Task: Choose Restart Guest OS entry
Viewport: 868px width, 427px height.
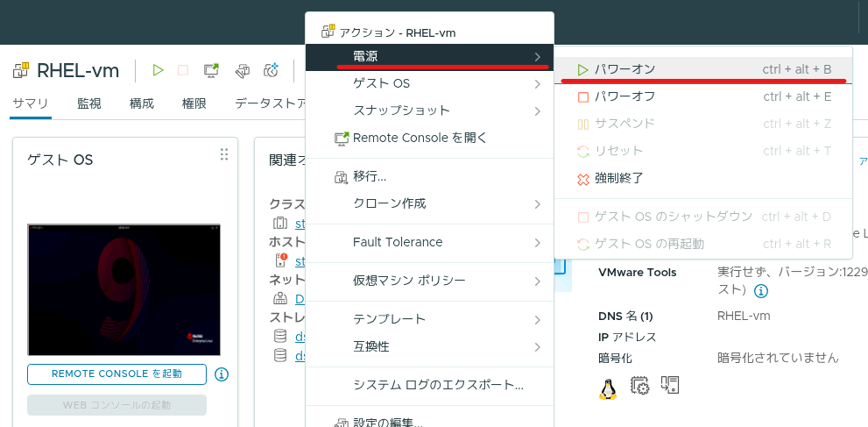Action: pyautogui.click(x=703, y=244)
